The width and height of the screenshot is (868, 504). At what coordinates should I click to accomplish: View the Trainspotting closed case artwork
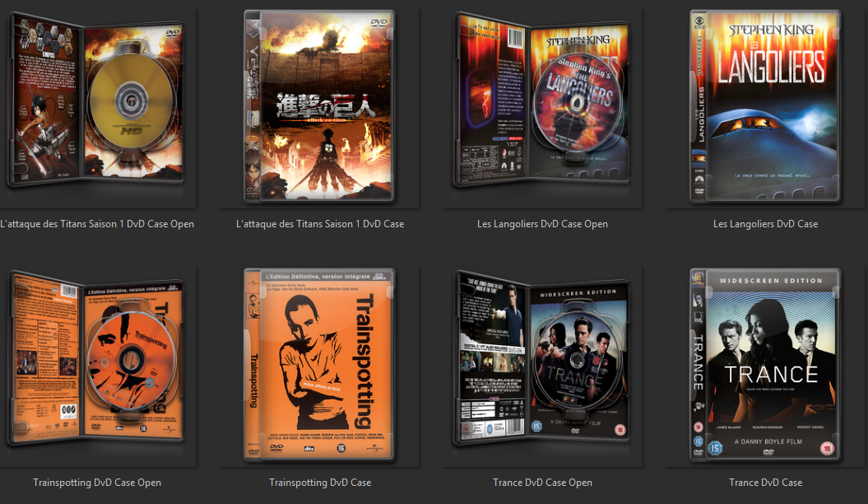(x=320, y=364)
